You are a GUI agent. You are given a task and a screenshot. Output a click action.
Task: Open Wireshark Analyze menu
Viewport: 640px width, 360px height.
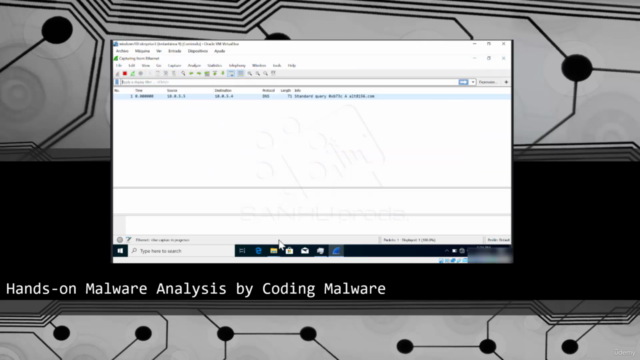194,65
